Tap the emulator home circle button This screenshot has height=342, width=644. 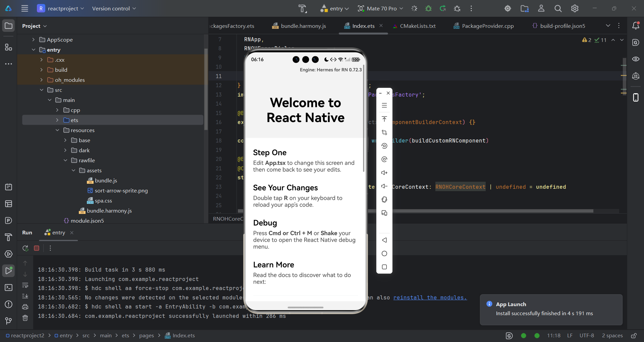tap(384, 253)
